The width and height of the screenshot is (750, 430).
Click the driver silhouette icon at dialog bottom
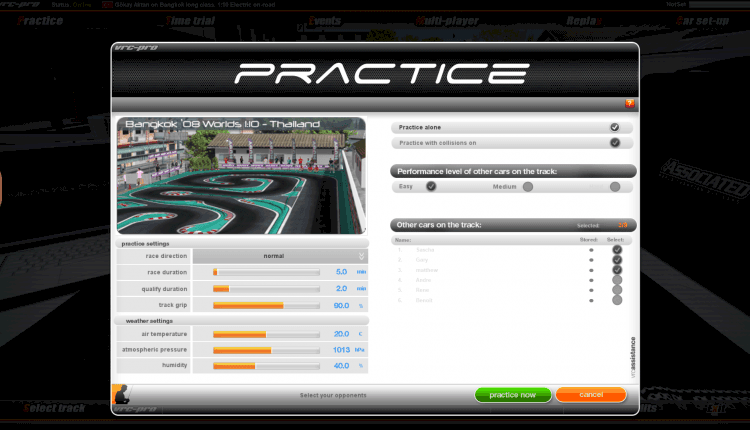[121, 394]
